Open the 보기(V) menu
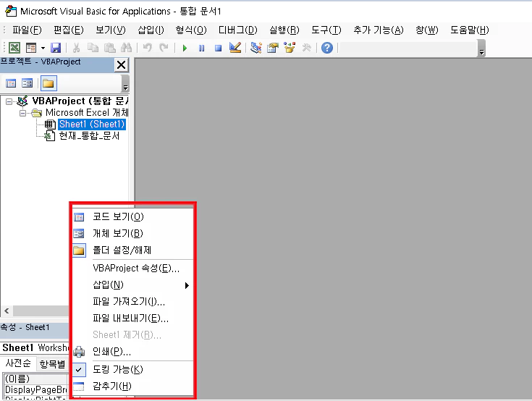Viewport: 532px width, 401px height. coord(111,30)
